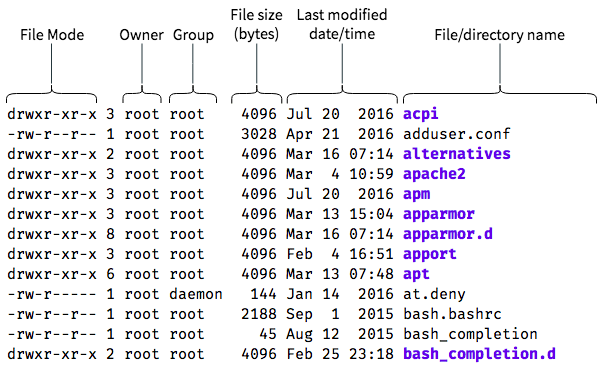Image resolution: width=608 pixels, height=370 pixels.
Task: Click file size 3028 of adduser.conf
Action: (259, 134)
